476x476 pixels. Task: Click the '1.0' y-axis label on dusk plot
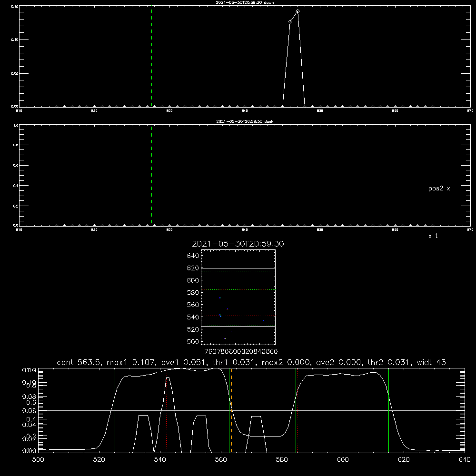16,125
